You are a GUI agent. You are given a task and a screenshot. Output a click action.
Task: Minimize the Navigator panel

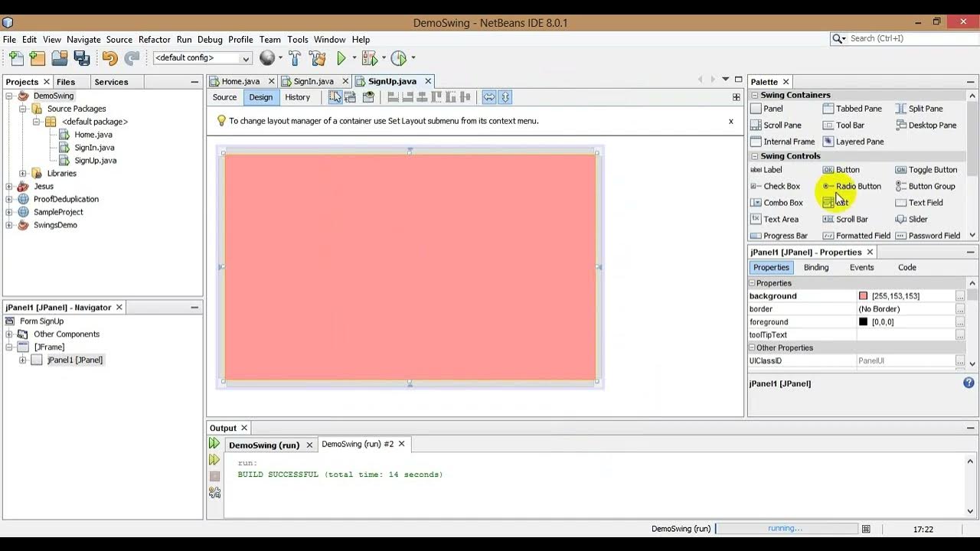pyautogui.click(x=194, y=308)
